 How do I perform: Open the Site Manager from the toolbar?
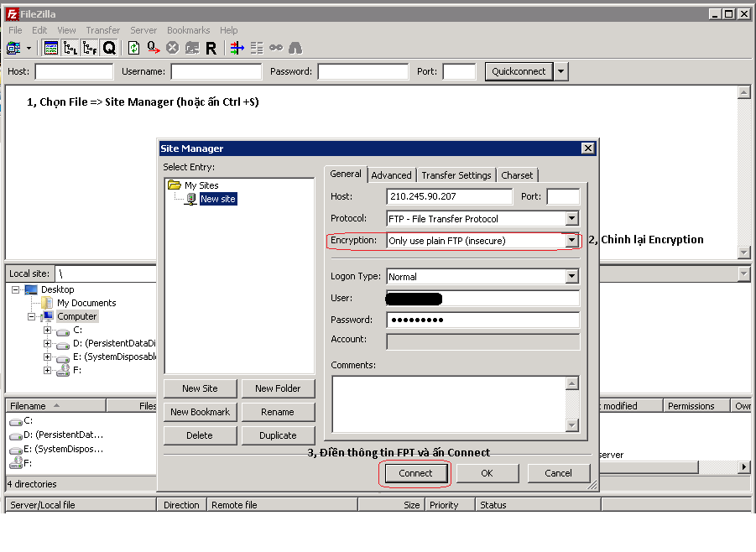[x=13, y=48]
